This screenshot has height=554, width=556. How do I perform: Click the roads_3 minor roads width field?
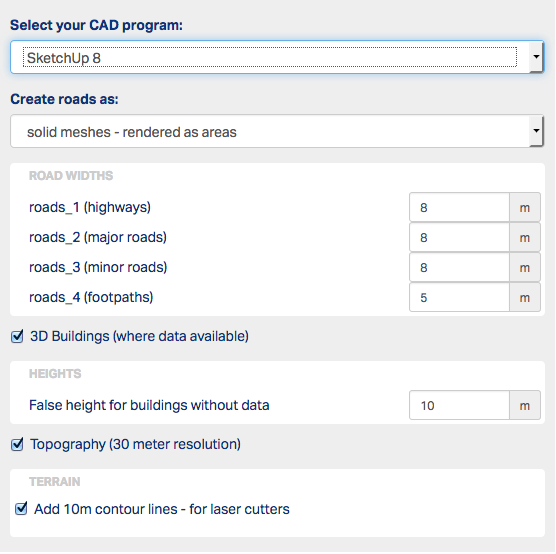pyautogui.click(x=459, y=267)
